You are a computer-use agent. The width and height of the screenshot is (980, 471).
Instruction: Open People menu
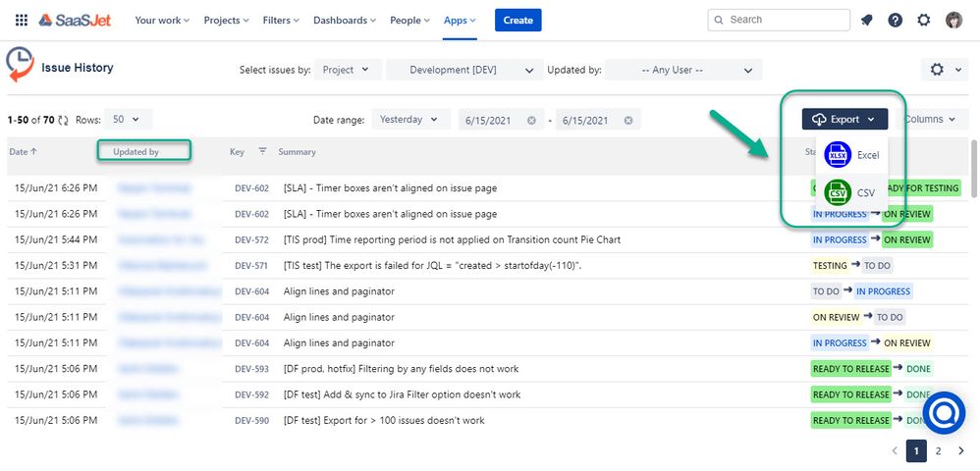(410, 20)
